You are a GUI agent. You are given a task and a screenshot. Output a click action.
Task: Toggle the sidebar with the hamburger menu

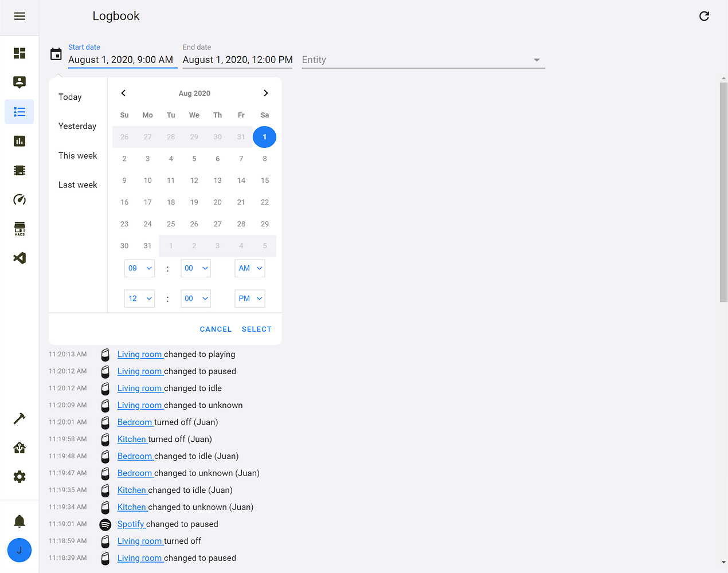(x=19, y=16)
